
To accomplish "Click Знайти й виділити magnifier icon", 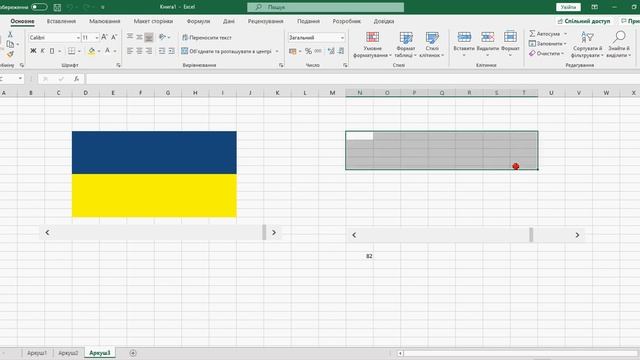I will tap(619, 37).
